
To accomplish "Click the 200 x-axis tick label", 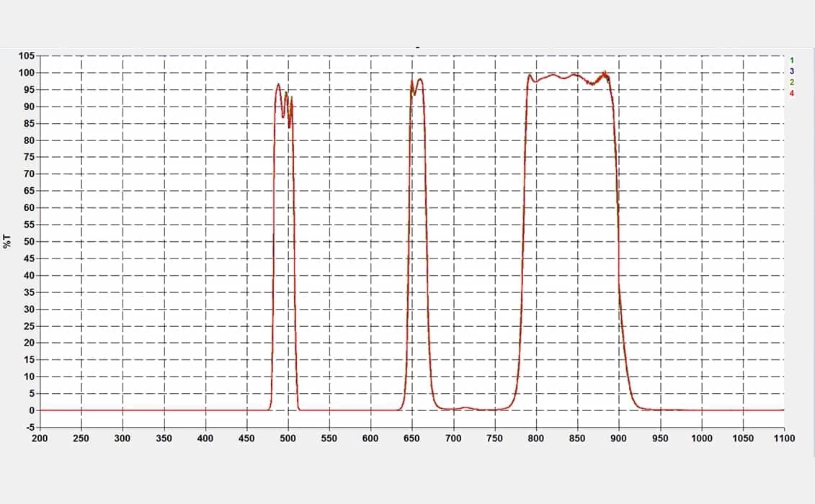I will [40, 438].
